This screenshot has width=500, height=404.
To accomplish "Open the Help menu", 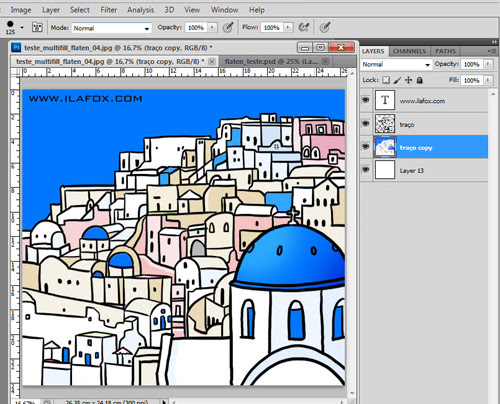I will (x=257, y=10).
